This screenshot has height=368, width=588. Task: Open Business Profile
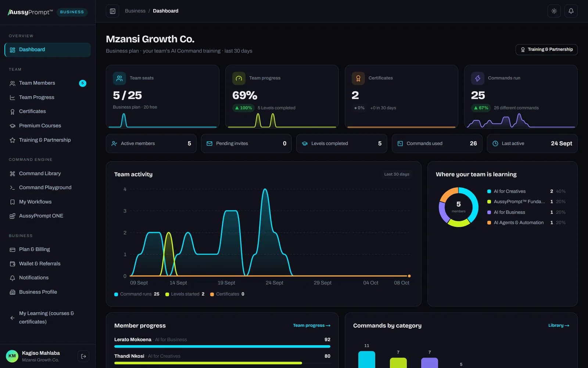pyautogui.click(x=47, y=292)
